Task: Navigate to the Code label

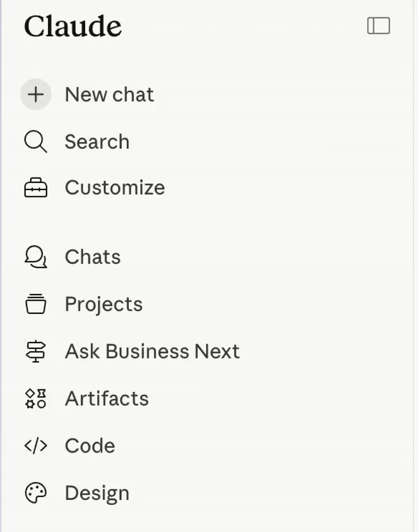Action: 90,446
